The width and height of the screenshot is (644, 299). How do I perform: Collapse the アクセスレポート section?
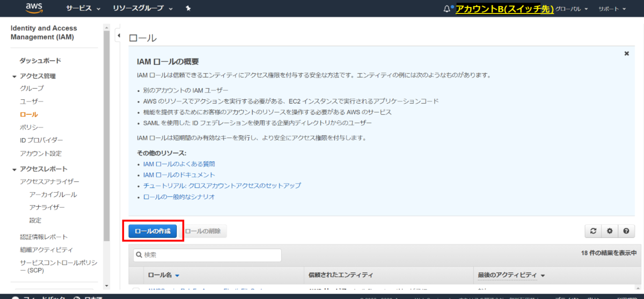coord(14,169)
